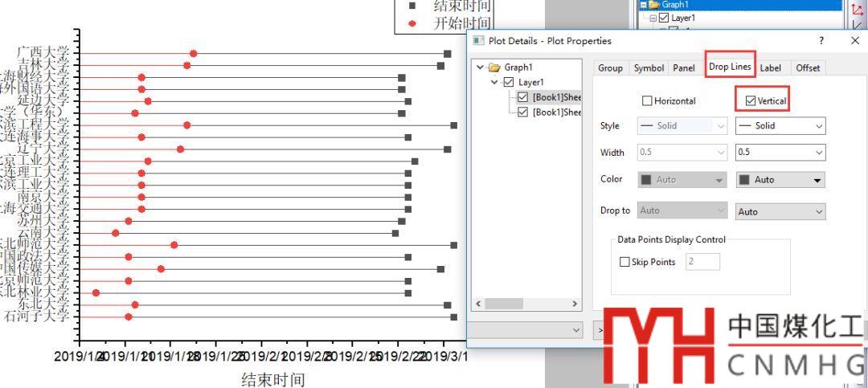Click the red axis rescale icon at top right
The height and width of the screenshot is (388, 868).
[x=857, y=10]
